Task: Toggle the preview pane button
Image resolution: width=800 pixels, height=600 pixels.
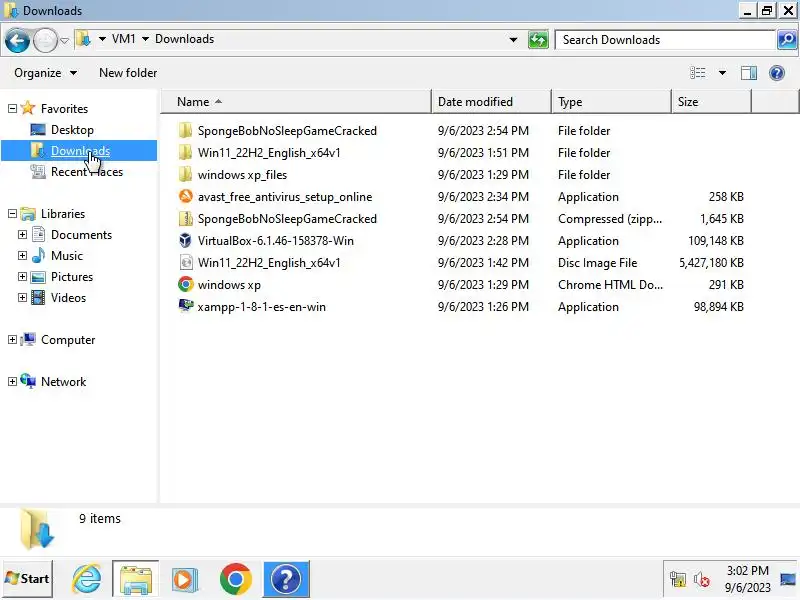Action: (748, 73)
